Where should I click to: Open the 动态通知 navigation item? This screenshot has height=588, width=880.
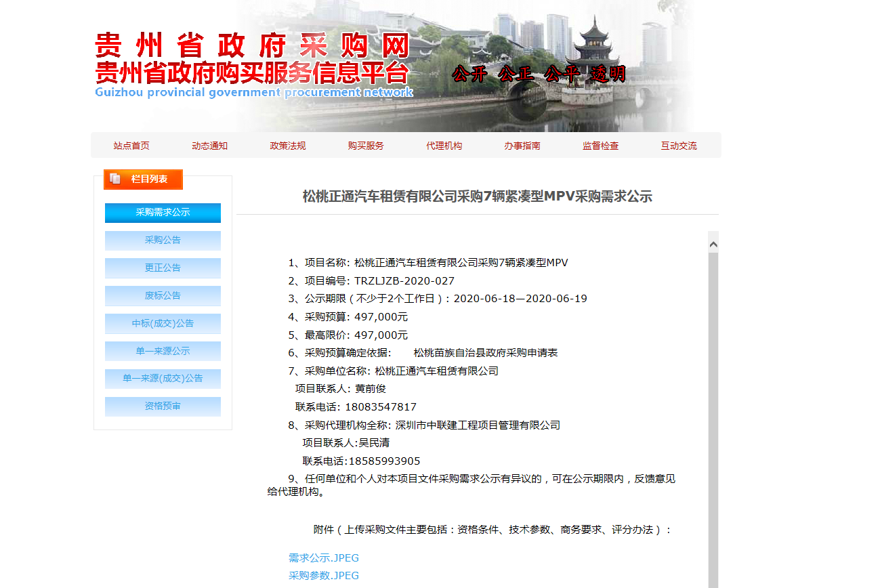point(210,146)
